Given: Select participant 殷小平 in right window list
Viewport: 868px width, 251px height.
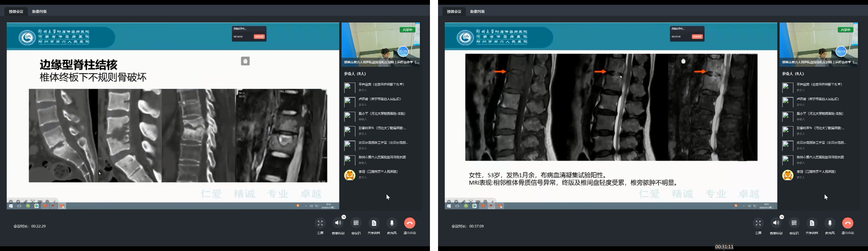Looking at the screenshot, I should [x=819, y=116].
